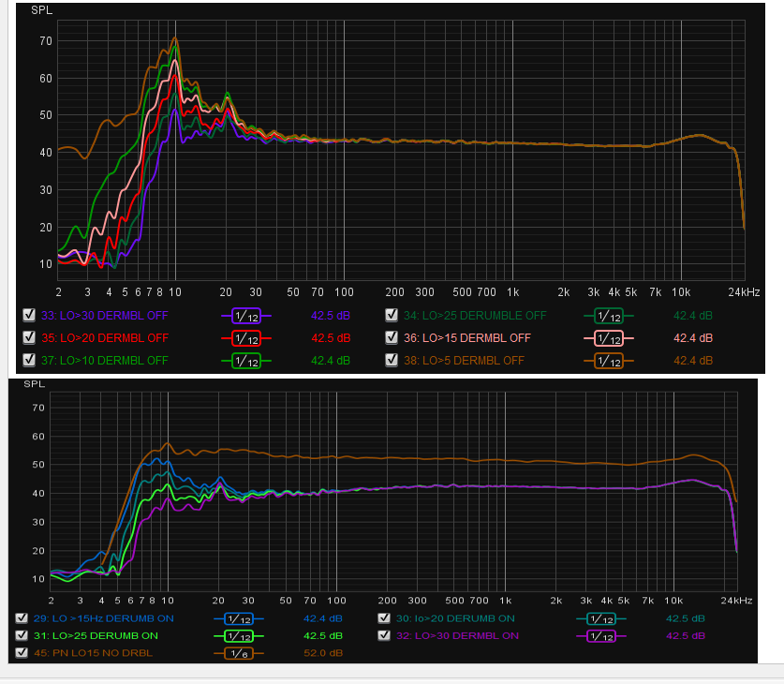Select the label "37: LO>10 DERMBL OFF"
The height and width of the screenshot is (684, 784).
tap(105, 361)
